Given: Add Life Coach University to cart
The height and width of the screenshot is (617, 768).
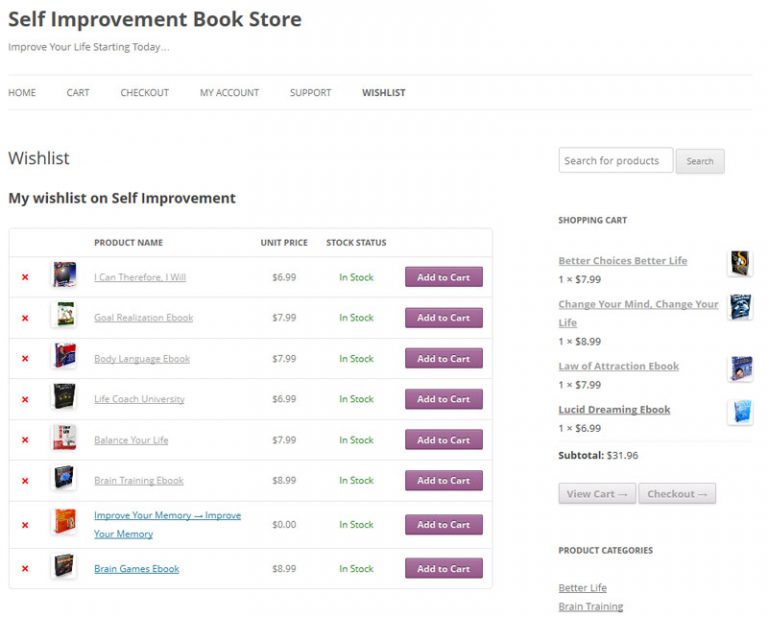Looking at the screenshot, I should (x=444, y=399).
